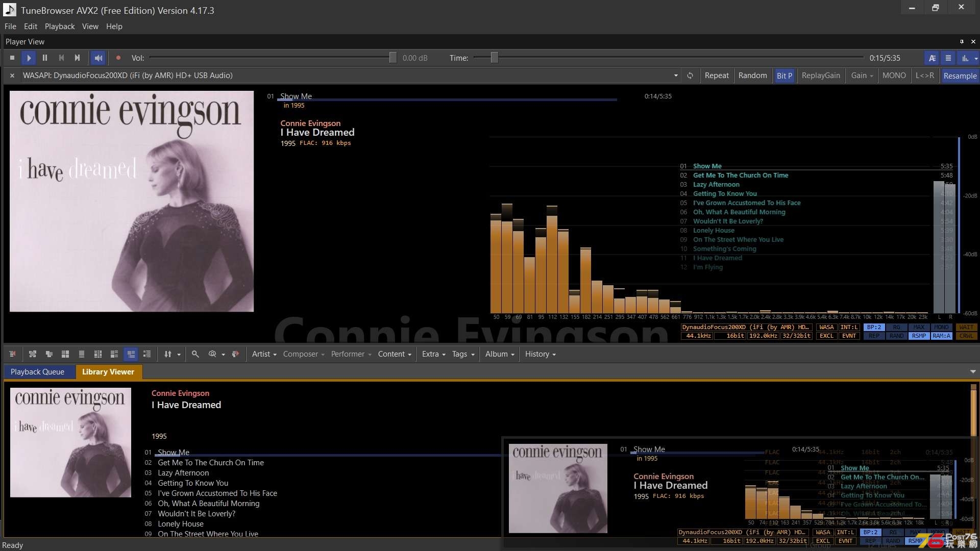Click the Play button

pyautogui.click(x=29, y=58)
